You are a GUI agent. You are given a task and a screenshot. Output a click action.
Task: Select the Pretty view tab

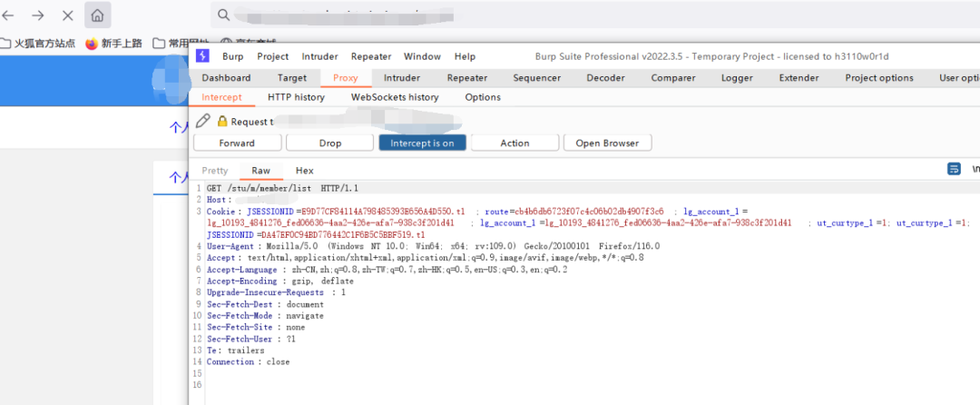pyautogui.click(x=215, y=171)
